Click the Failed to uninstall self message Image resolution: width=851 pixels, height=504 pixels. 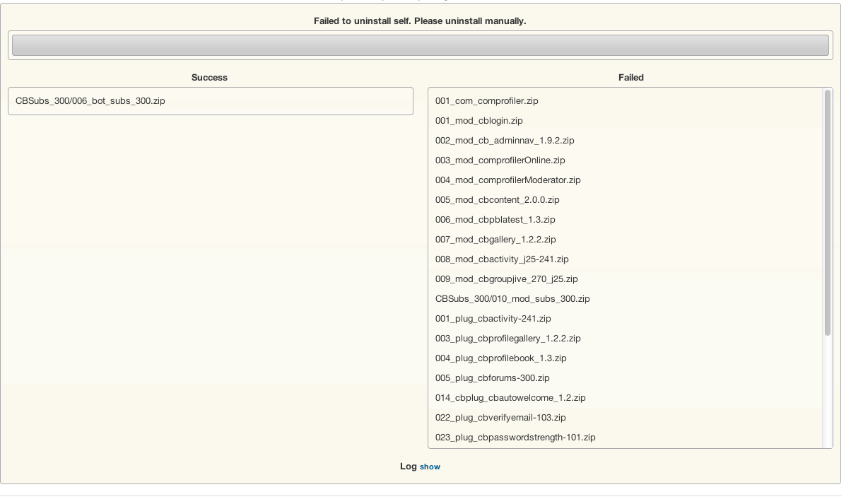coord(420,21)
